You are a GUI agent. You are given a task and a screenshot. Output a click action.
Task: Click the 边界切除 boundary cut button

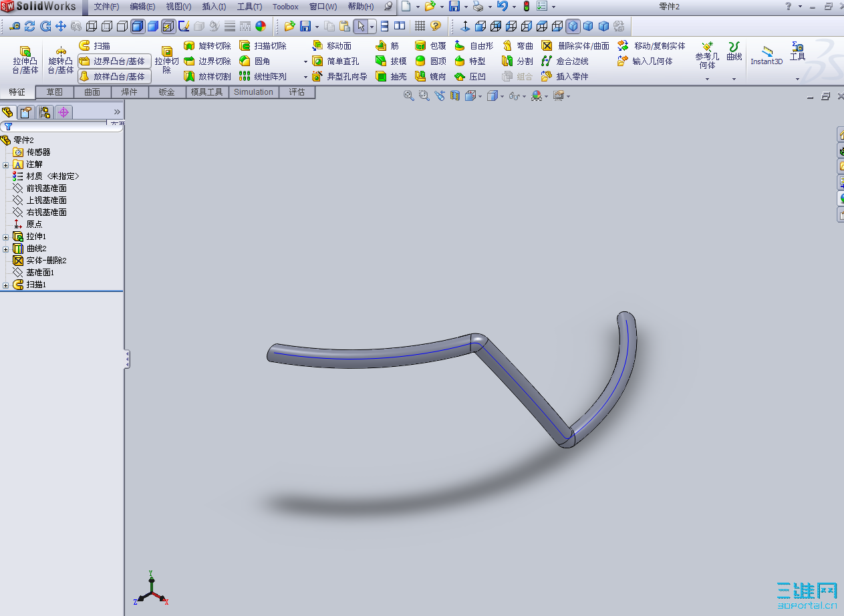tap(207, 61)
